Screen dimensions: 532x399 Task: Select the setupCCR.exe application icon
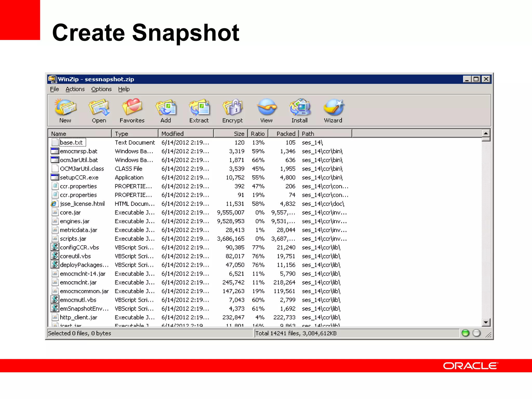(x=55, y=177)
